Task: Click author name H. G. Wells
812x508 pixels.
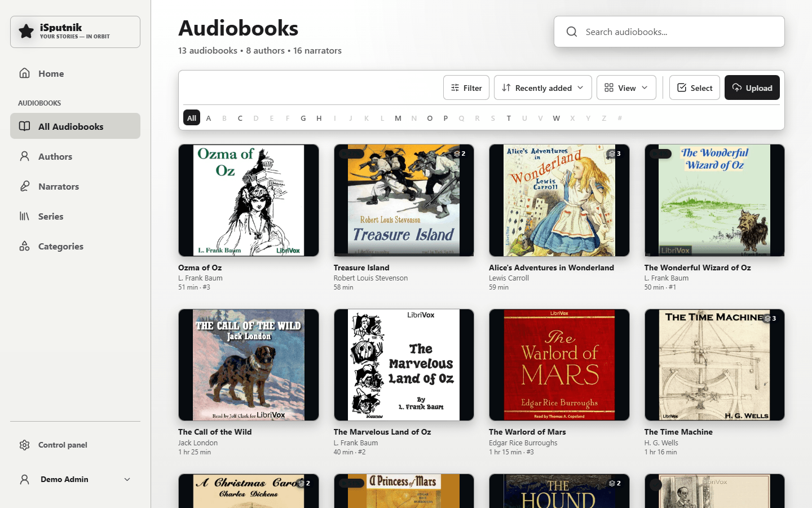Action: coord(661,443)
